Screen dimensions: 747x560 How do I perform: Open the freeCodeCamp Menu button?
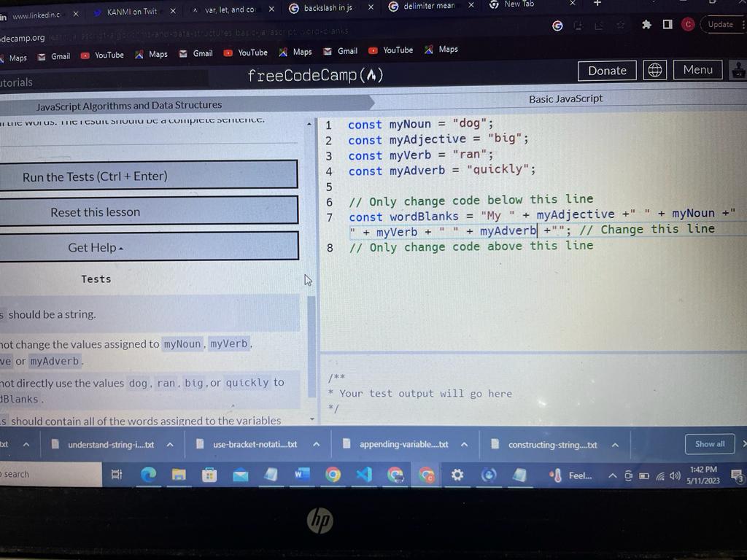pos(698,70)
